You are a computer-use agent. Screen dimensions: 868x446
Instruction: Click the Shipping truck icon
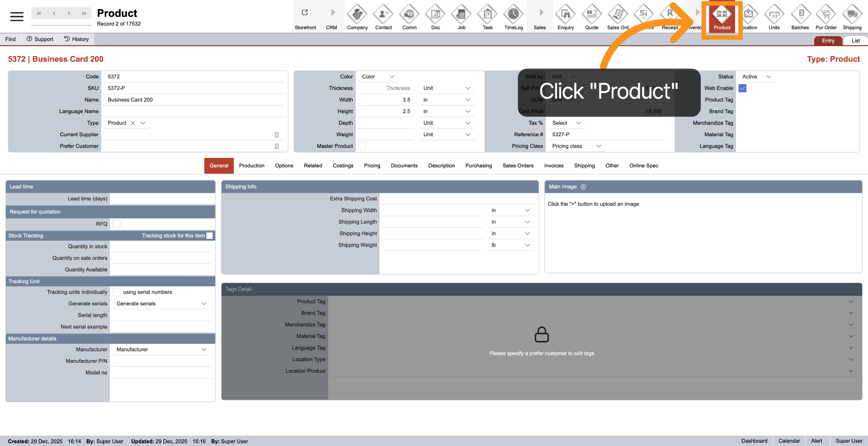(x=852, y=15)
